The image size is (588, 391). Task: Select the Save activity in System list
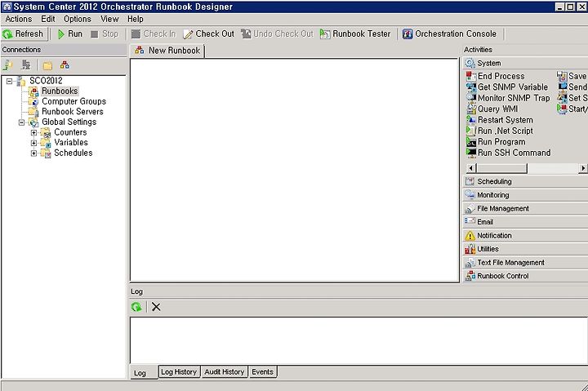(572, 77)
